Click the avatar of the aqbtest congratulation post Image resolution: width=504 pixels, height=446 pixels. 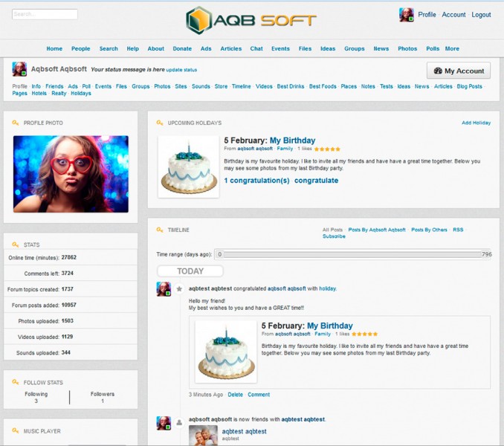(x=164, y=289)
